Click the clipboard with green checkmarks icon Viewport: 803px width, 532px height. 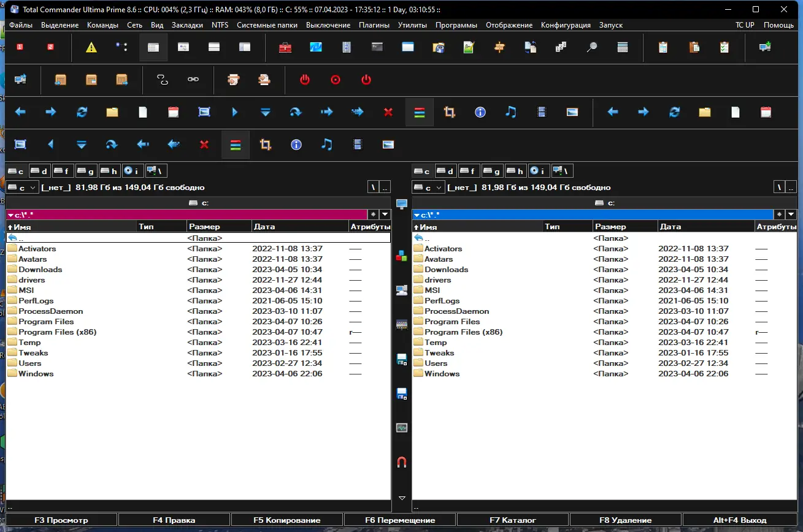click(x=724, y=47)
